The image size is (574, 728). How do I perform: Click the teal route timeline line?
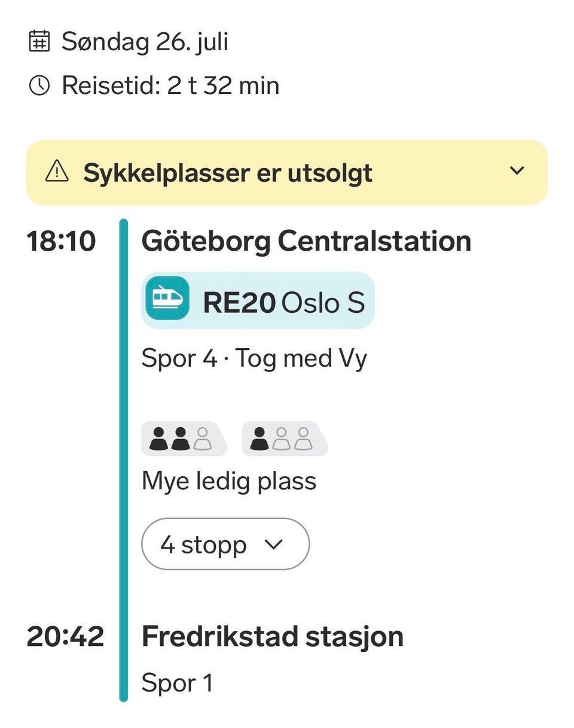click(124, 460)
